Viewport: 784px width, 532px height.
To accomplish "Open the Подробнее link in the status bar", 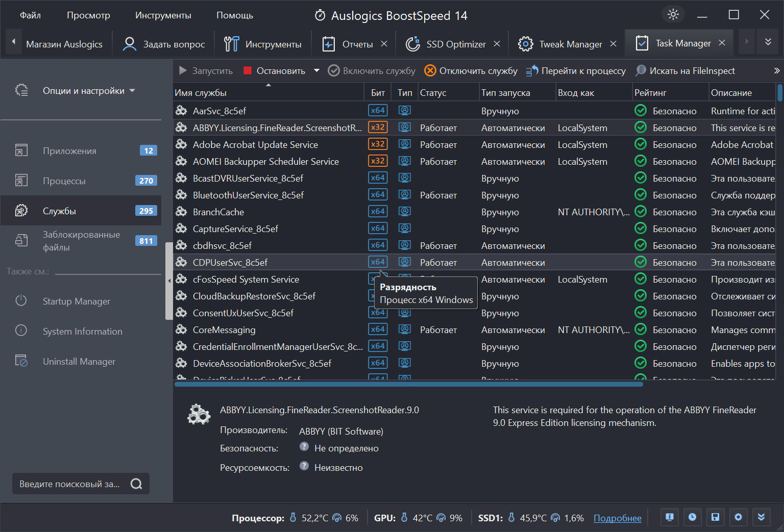I will click(x=618, y=518).
